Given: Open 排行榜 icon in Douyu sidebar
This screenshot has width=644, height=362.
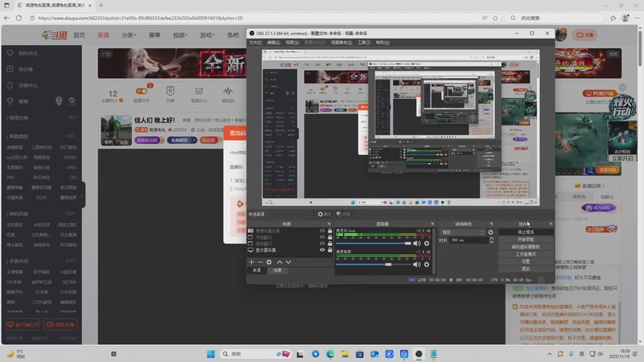Looking at the screenshot, I should point(10,69).
